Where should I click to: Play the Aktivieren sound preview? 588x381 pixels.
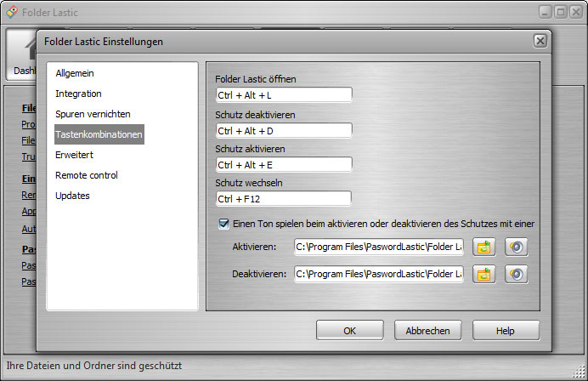(x=516, y=247)
